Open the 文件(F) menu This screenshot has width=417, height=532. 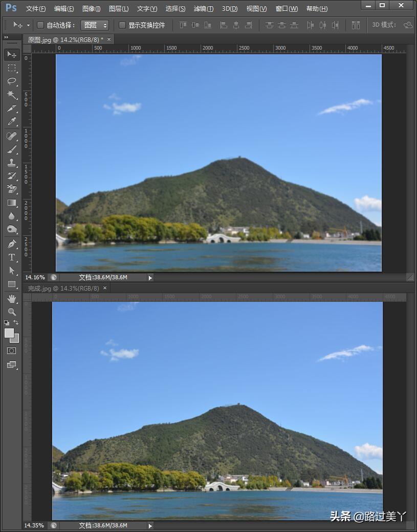36,9
